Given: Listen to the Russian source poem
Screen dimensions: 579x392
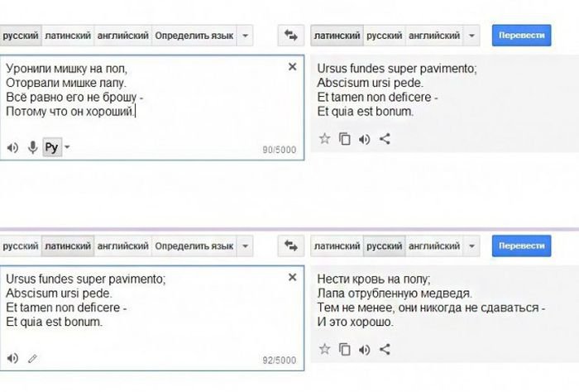Looking at the screenshot, I should pos(12,147).
